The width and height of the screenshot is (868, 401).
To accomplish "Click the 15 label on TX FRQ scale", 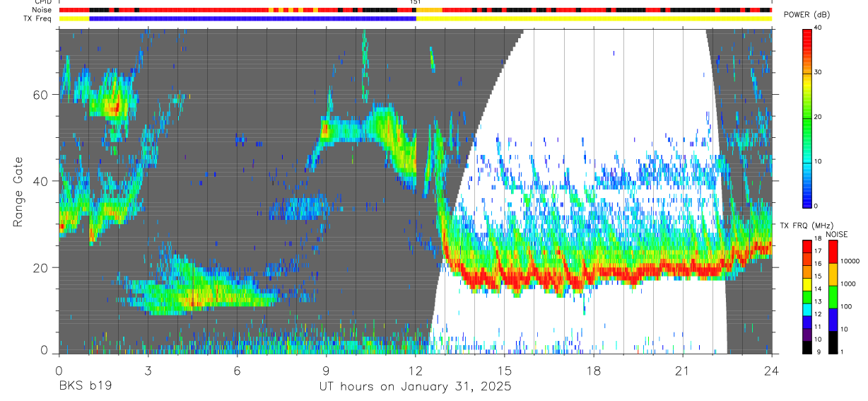I will pyautogui.click(x=818, y=277).
